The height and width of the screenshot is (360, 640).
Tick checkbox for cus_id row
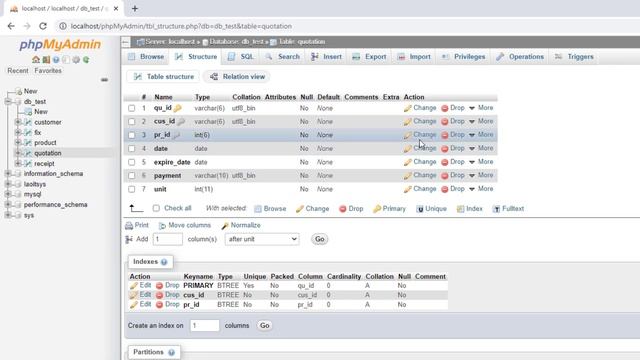coord(131,122)
